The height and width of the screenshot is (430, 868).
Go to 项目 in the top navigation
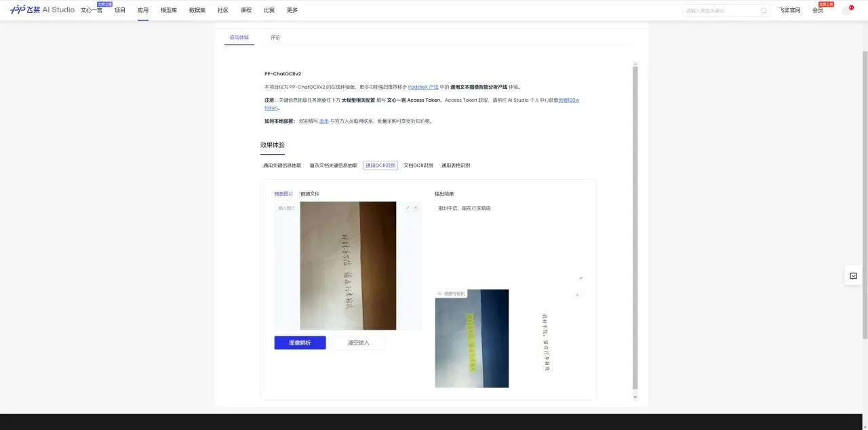[x=120, y=10]
